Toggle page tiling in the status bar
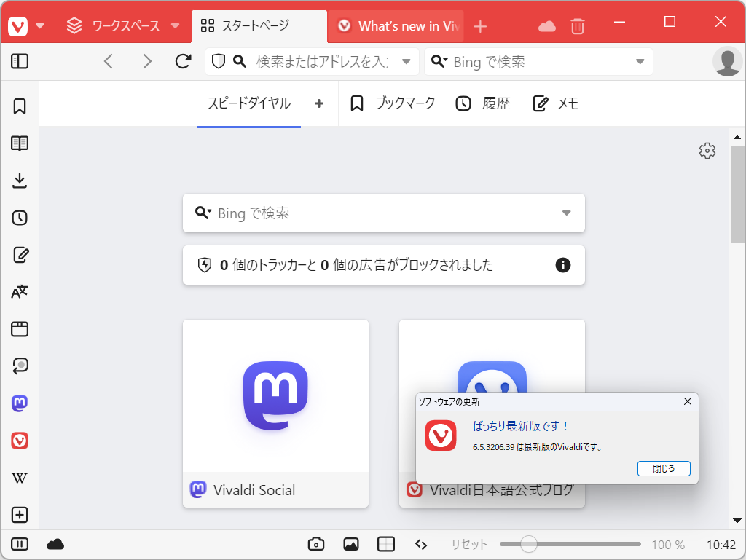This screenshot has width=746, height=560. click(x=385, y=544)
